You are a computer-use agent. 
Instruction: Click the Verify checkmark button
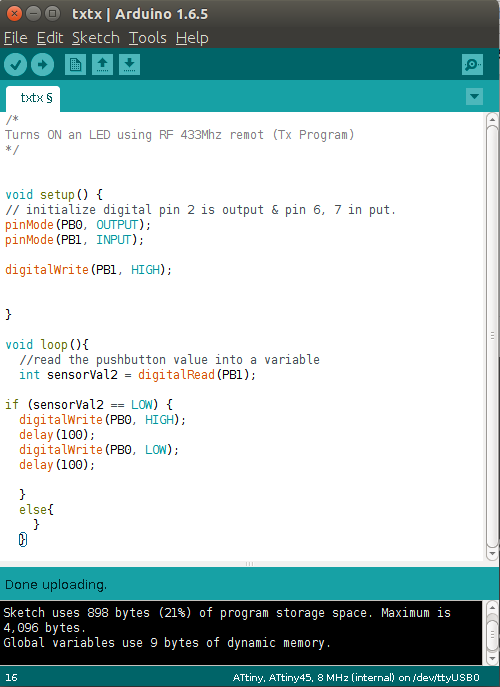coord(15,65)
